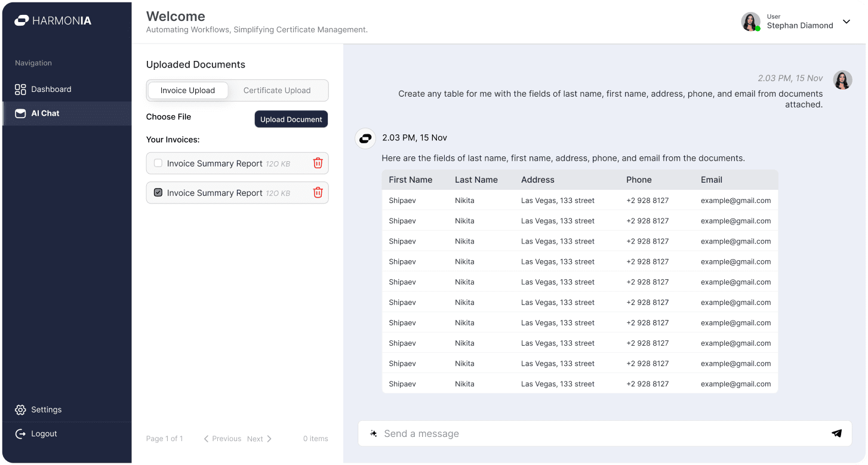
Task: Delete the checked Invoice Summary Report
Action: [x=318, y=193]
